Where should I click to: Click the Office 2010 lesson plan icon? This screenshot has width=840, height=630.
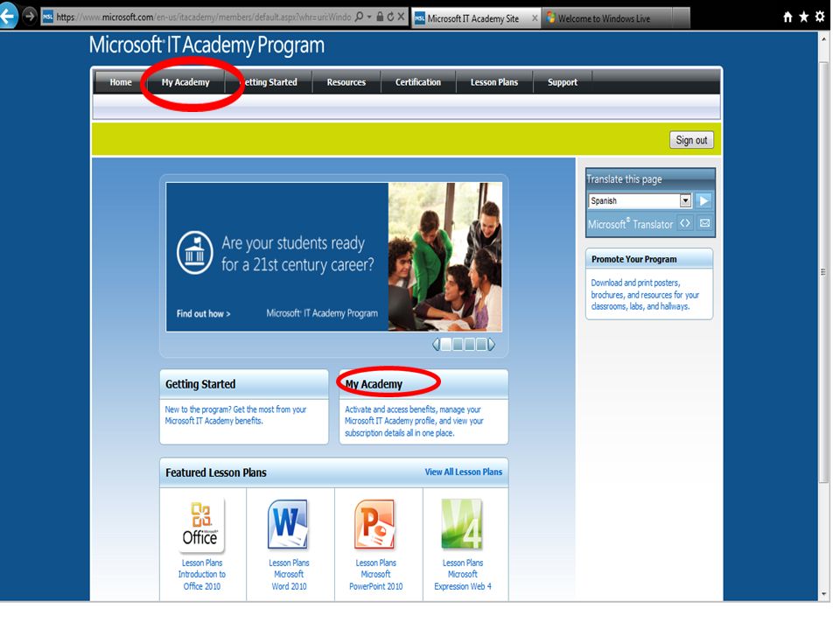[x=201, y=525]
